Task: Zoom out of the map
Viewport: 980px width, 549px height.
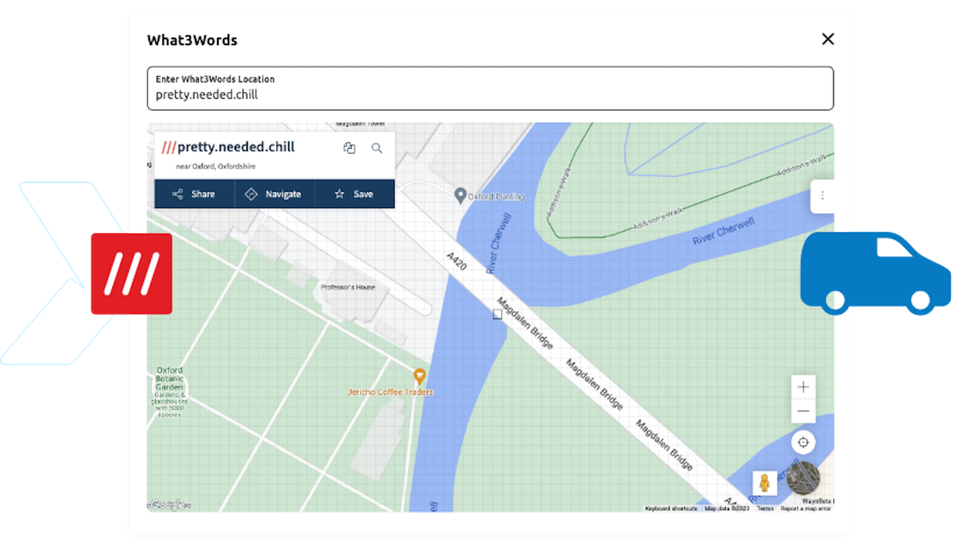Action: pyautogui.click(x=803, y=411)
